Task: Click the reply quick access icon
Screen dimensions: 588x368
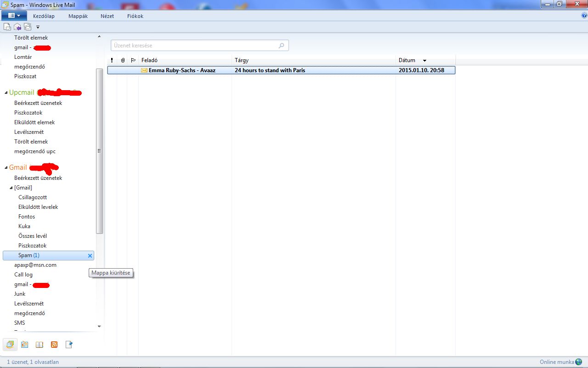Action: point(17,27)
